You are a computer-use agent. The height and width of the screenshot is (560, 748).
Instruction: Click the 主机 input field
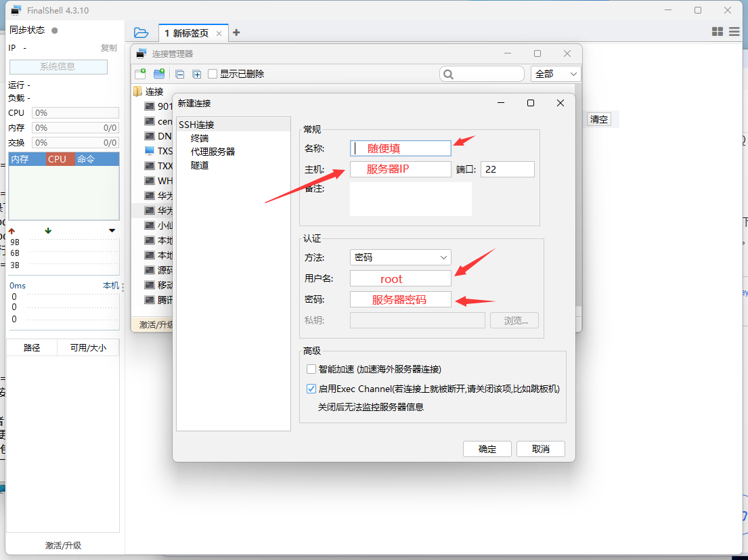(400, 169)
